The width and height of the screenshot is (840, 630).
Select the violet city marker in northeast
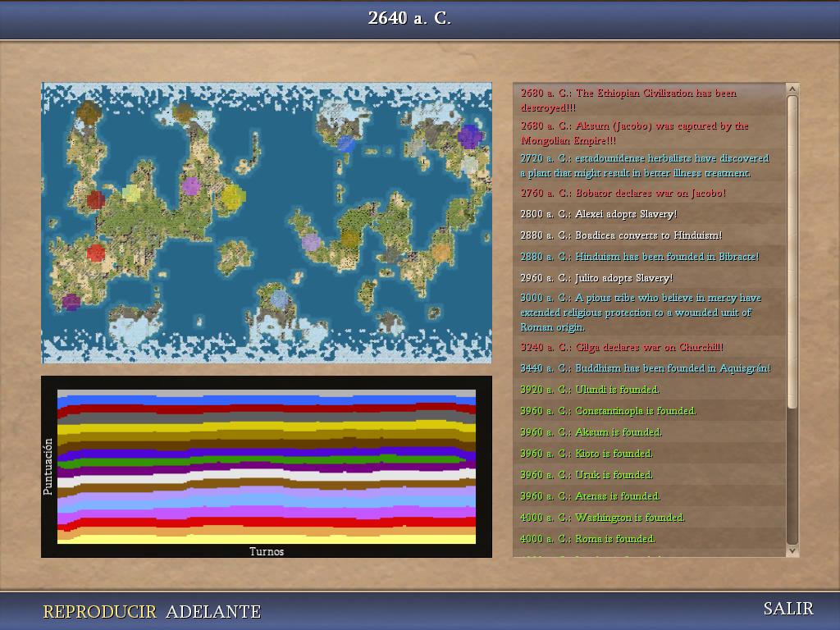point(468,136)
